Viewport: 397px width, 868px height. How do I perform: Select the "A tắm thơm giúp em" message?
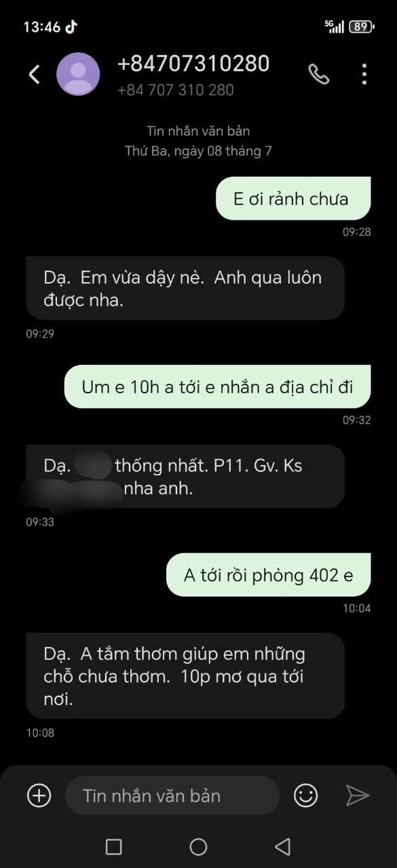pyautogui.click(x=185, y=675)
